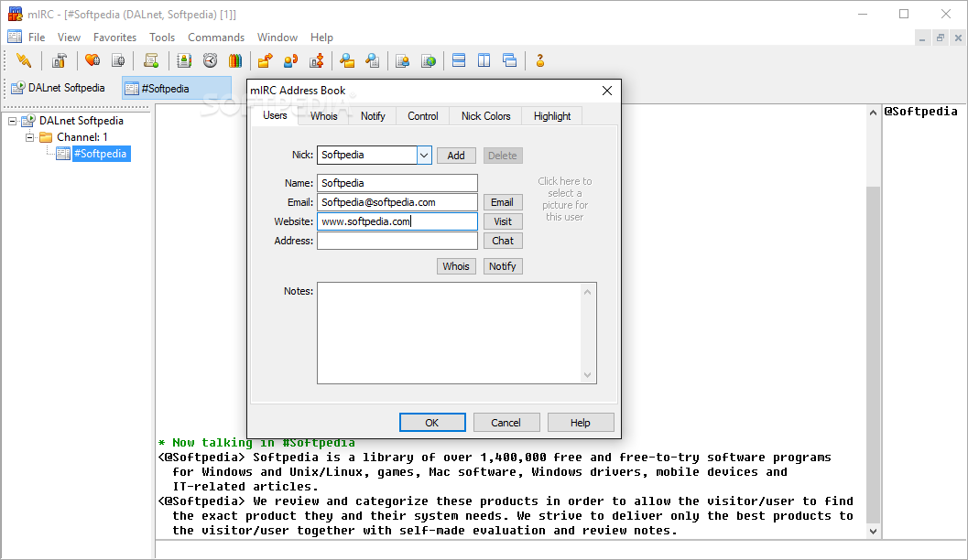Click the Address Book toolbar icon
The image size is (968, 560).
[x=184, y=60]
